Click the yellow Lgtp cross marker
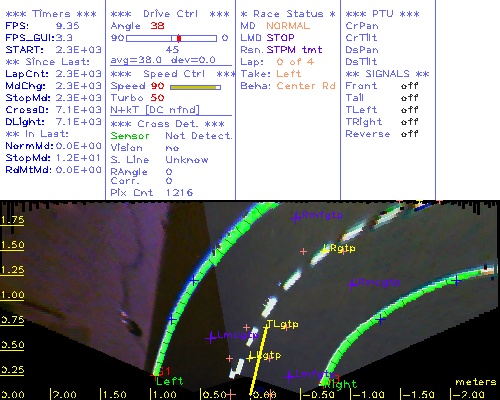The image size is (500, 400). [x=251, y=357]
